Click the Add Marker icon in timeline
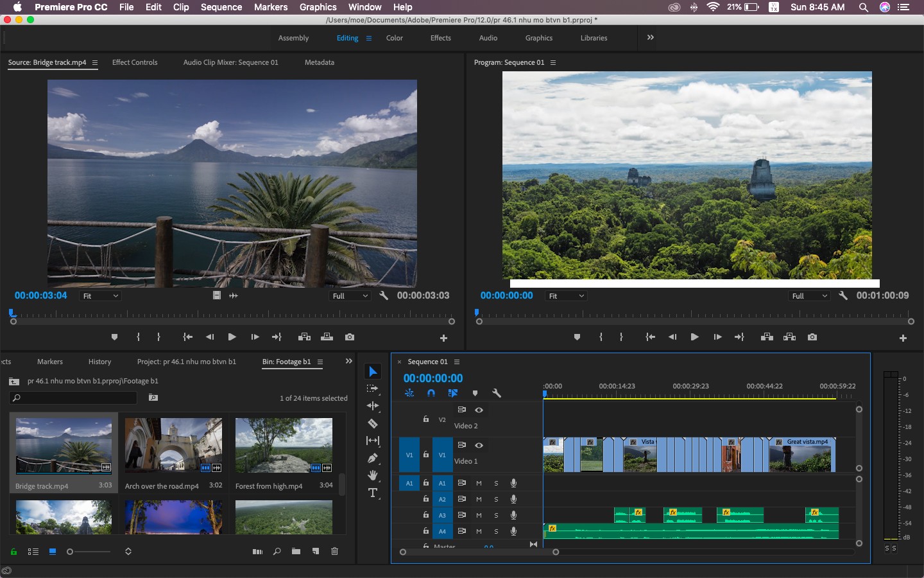Screen dimensions: 924x578 point(475,393)
